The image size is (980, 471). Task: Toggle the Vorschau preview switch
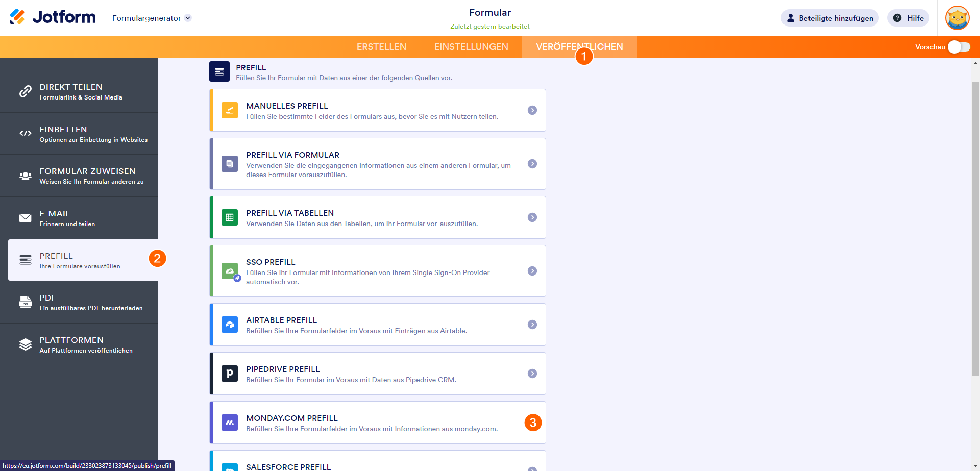point(959,47)
